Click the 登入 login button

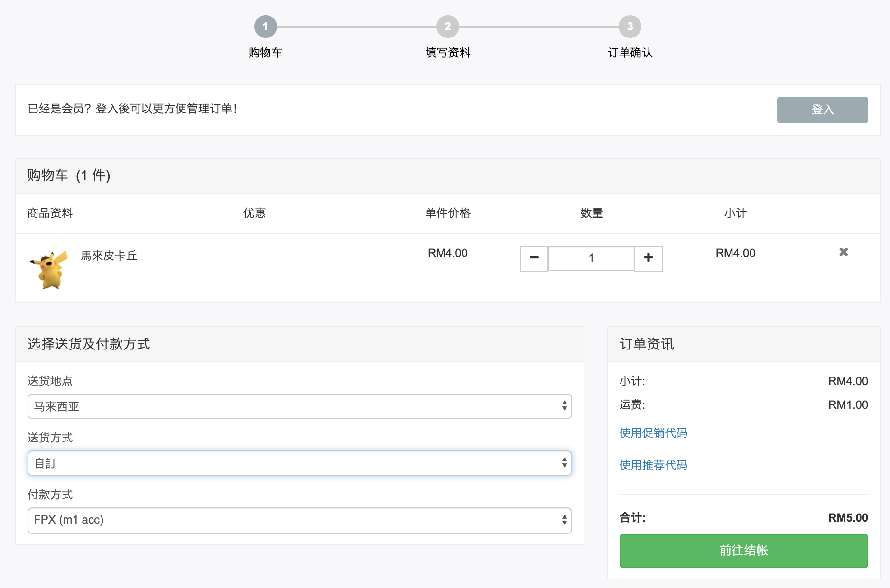pos(822,110)
